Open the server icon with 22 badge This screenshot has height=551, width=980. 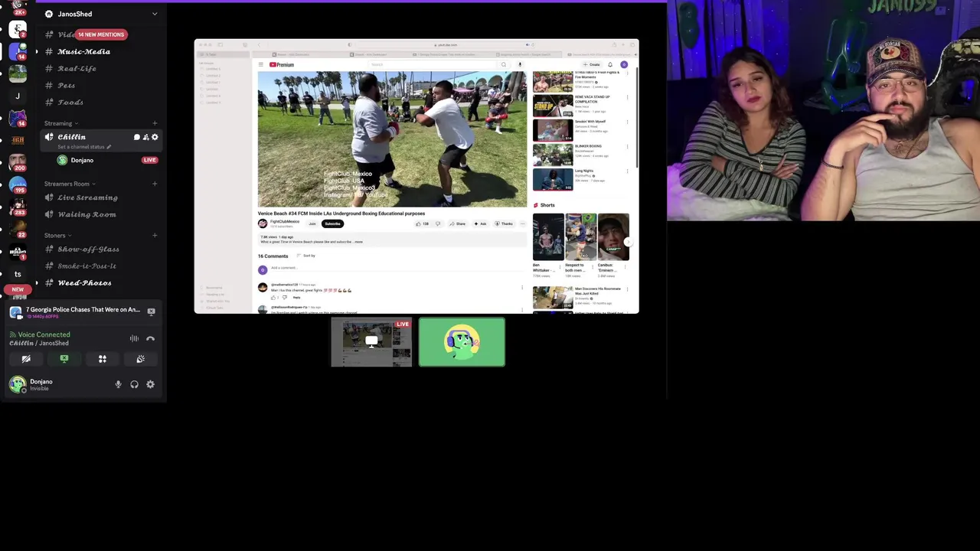pos(18,230)
